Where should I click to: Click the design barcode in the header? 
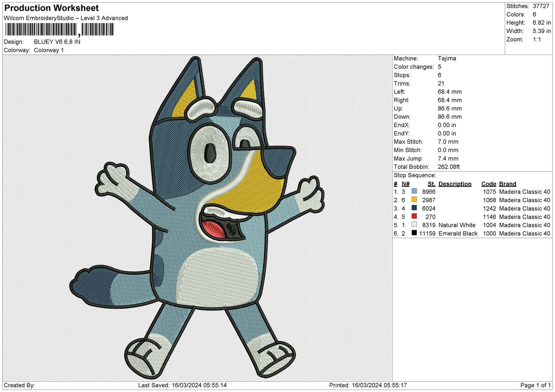click(59, 30)
